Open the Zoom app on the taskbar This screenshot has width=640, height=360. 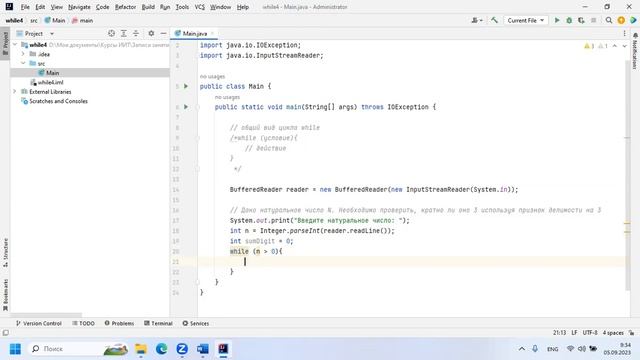coord(182,349)
